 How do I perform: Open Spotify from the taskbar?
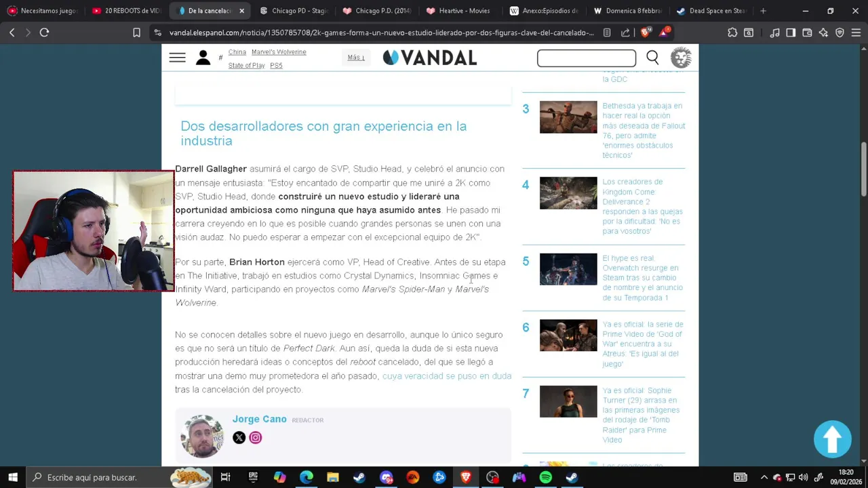pyautogui.click(x=545, y=477)
